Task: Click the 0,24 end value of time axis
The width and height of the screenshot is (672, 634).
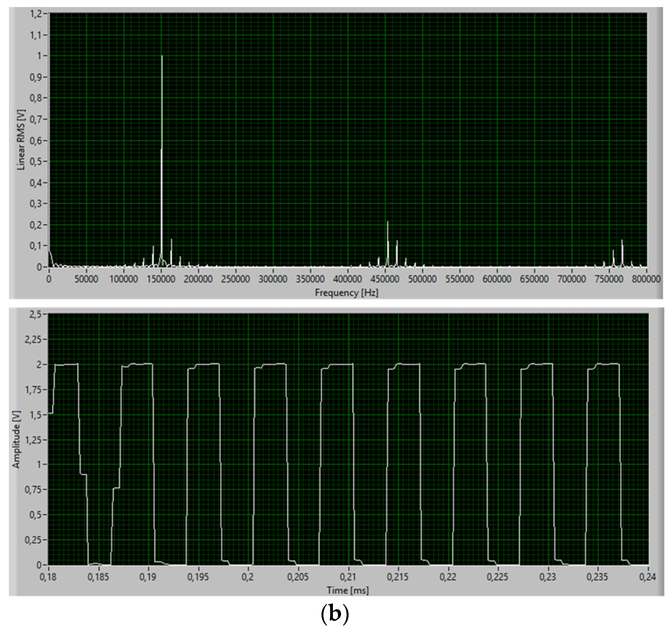Action: click(647, 577)
